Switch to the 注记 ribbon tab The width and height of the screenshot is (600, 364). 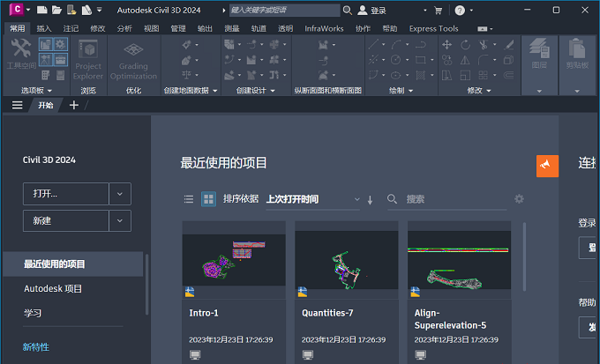(x=71, y=29)
